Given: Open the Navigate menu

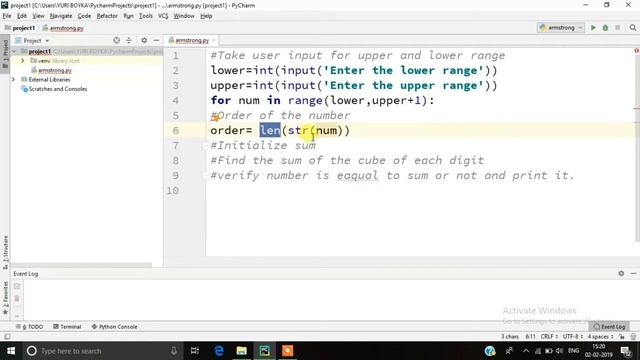Looking at the screenshot, I should coord(61,16).
